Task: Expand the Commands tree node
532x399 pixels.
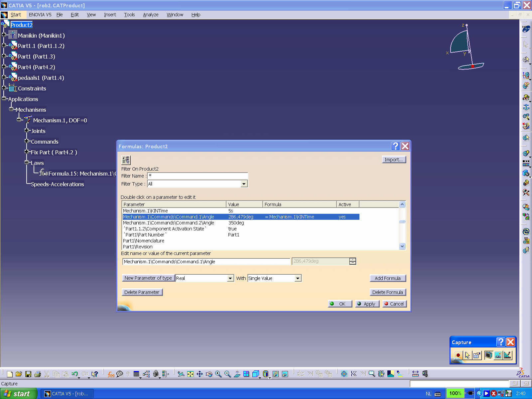Action: click(27, 141)
